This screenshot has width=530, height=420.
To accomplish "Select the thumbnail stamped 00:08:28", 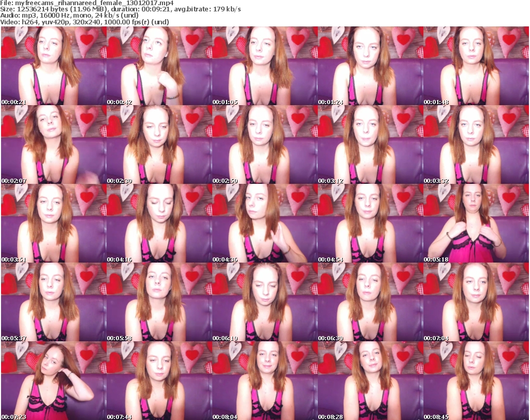I will (x=371, y=381).
